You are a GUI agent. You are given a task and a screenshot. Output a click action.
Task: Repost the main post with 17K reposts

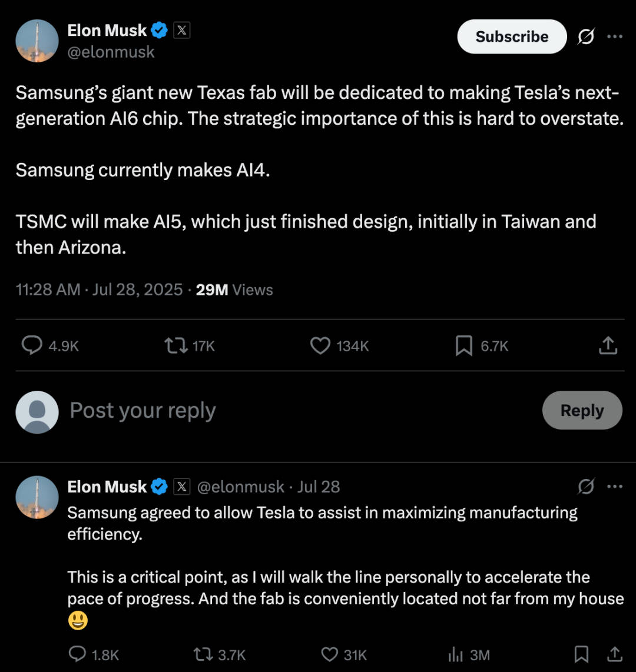coord(176,345)
